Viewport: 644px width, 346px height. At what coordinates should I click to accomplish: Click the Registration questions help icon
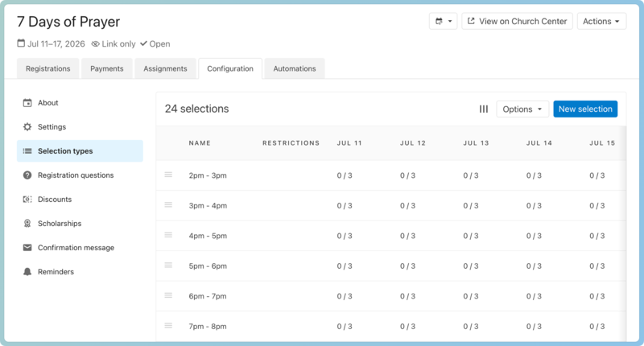[27, 175]
